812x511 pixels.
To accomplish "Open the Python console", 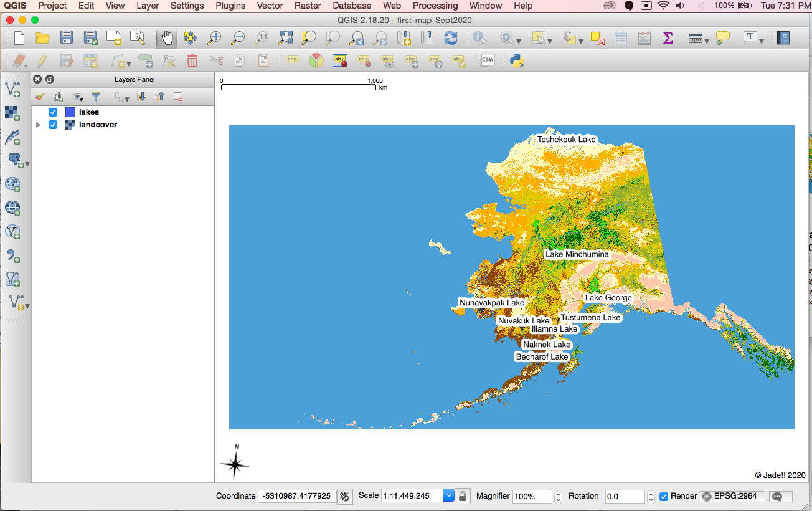I will [516, 60].
